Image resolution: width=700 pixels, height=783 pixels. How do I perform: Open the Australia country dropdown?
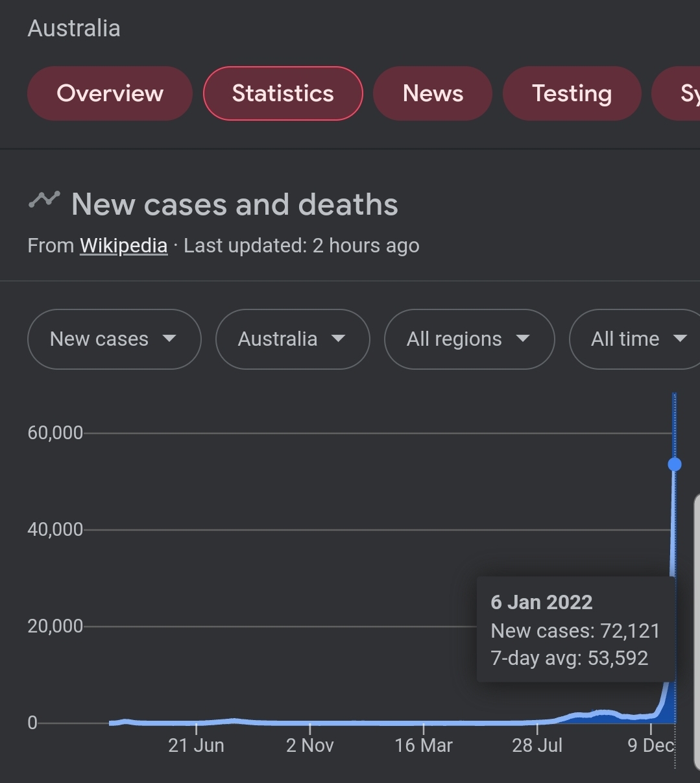coord(292,339)
